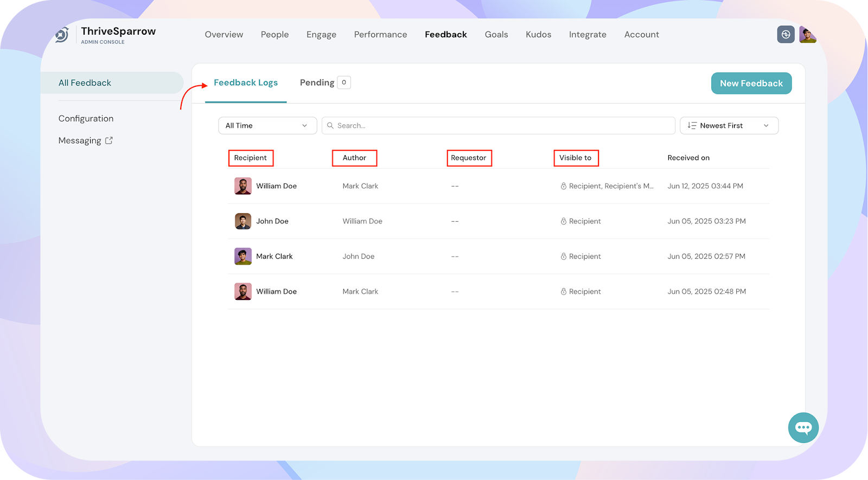Click lock icon in John Doe recipient row
868x480 pixels.
tap(564, 221)
